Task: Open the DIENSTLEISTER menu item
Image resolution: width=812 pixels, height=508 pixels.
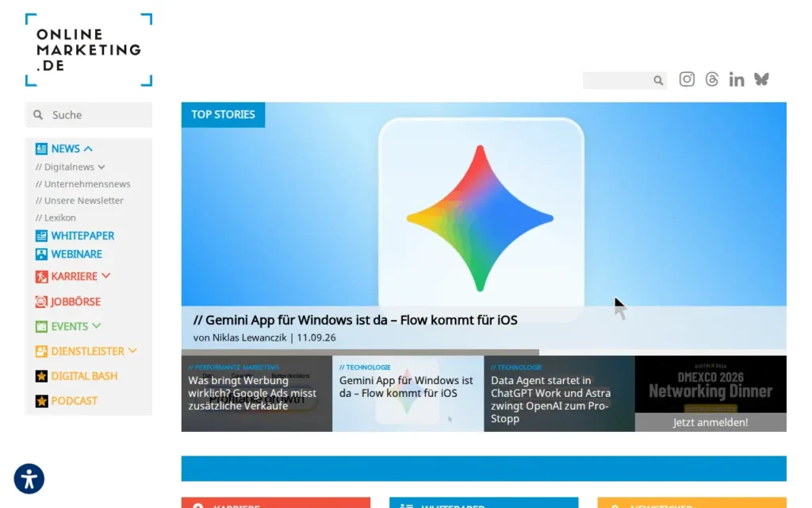Action: tap(87, 351)
